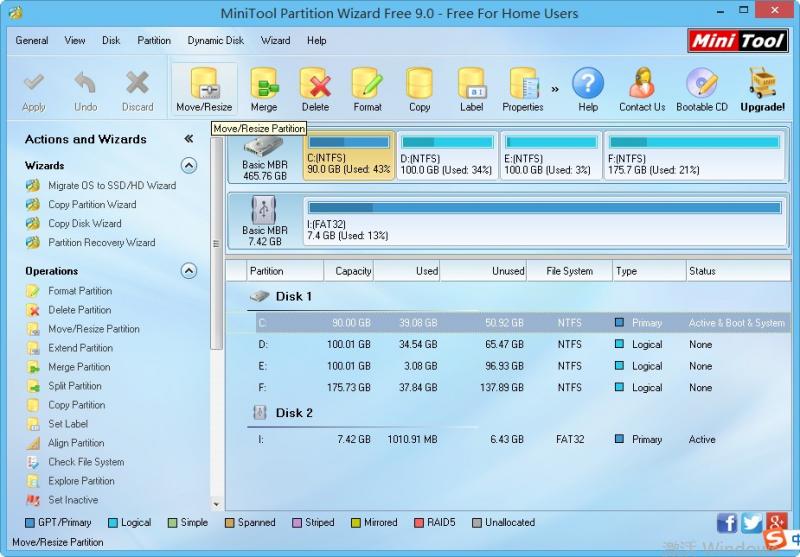800x557 pixels.
Task: Click the Upgrade! shopping cart icon
Action: [x=763, y=90]
